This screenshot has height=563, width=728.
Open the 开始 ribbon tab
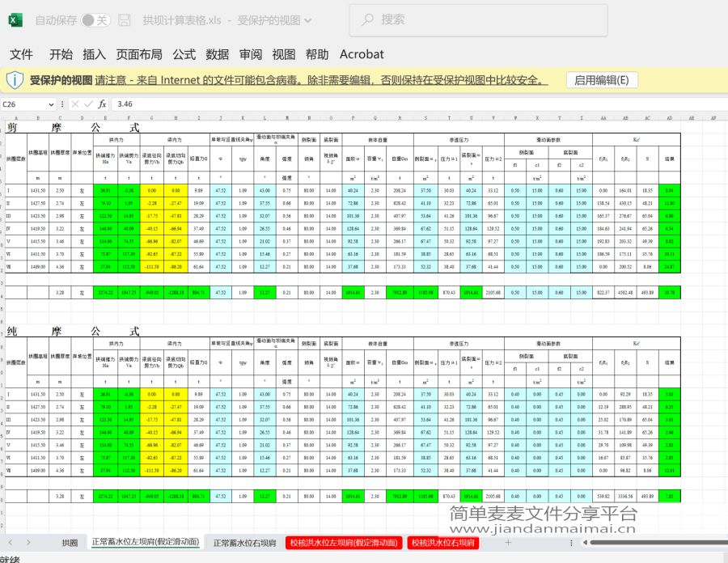(61, 54)
